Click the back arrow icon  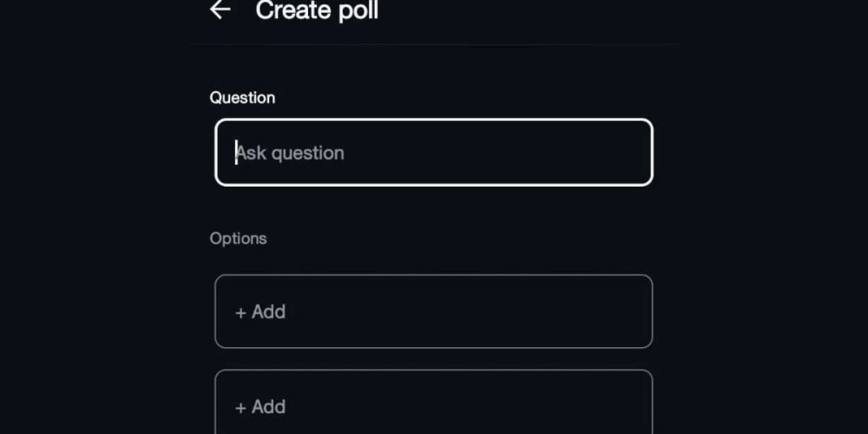(220, 10)
